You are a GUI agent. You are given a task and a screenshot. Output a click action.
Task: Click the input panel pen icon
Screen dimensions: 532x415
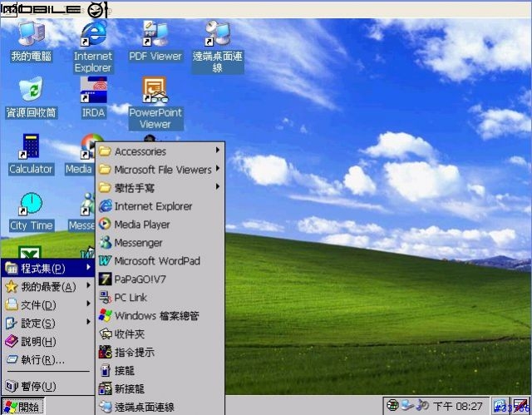click(x=520, y=406)
